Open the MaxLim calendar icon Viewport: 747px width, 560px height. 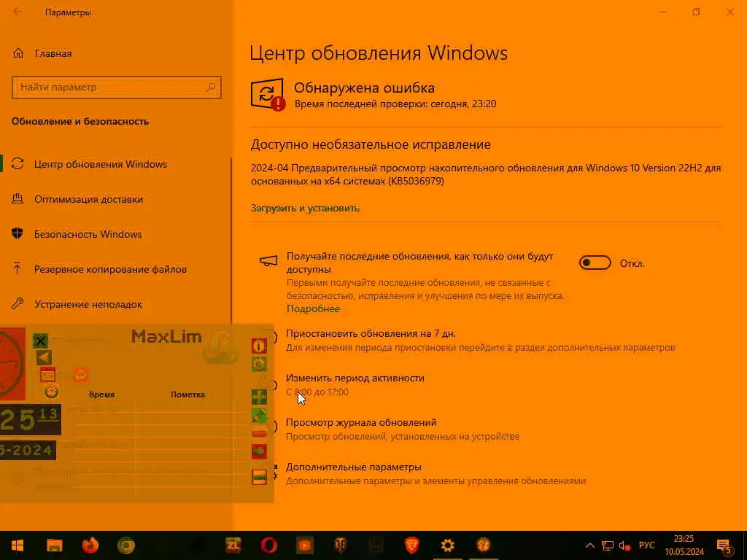pos(47,376)
